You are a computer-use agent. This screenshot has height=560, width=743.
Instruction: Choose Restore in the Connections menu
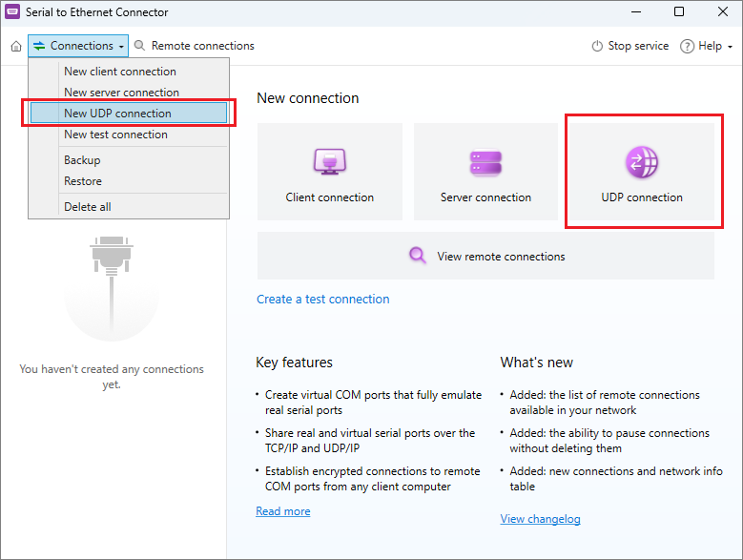129,181
